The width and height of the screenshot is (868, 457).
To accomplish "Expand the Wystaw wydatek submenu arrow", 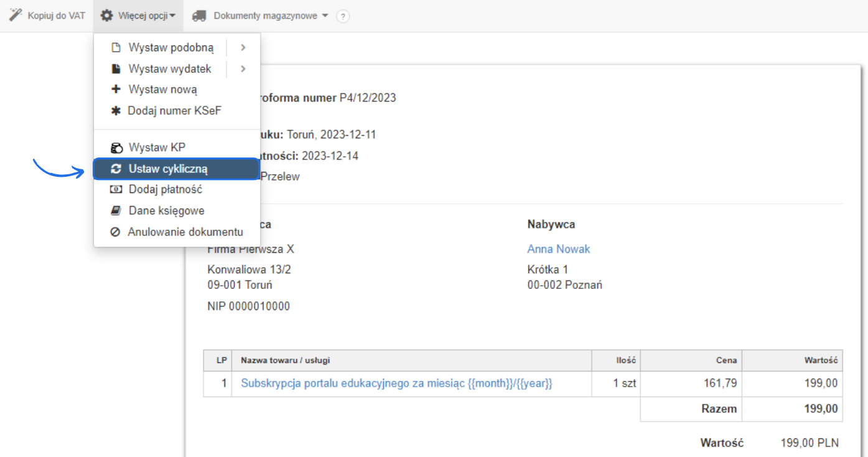I will pyautogui.click(x=243, y=68).
